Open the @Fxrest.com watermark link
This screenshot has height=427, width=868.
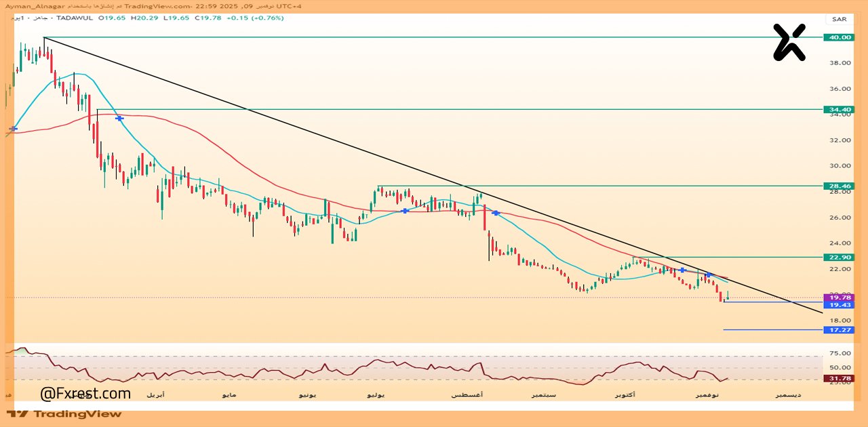click(x=85, y=393)
